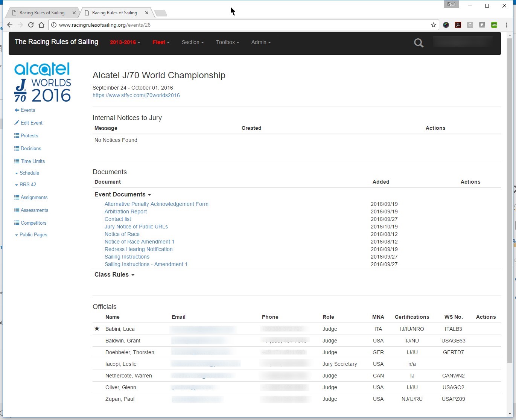Open Sailing Instructions - Amendment 1
The width and height of the screenshot is (516, 420).
pos(146,264)
